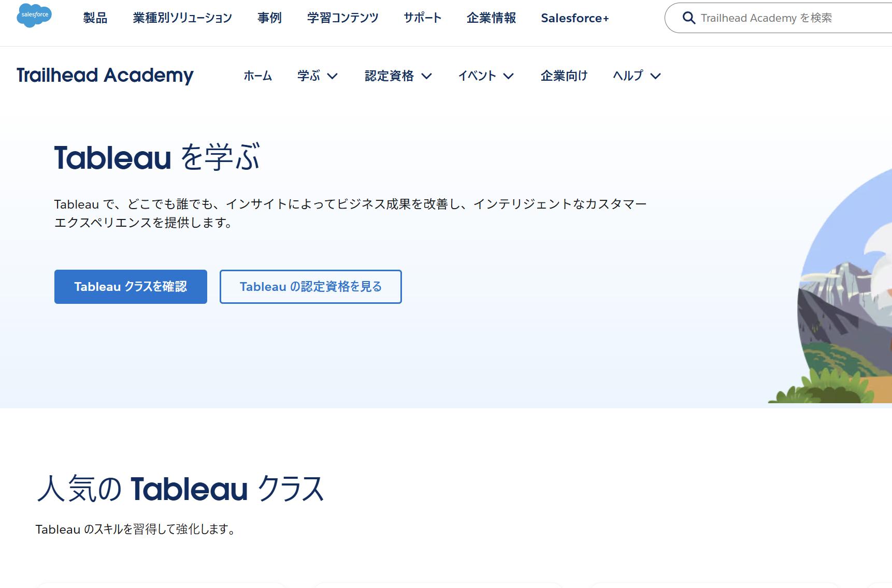This screenshot has height=588, width=892.
Task: Open the サポート menu
Action: (422, 18)
